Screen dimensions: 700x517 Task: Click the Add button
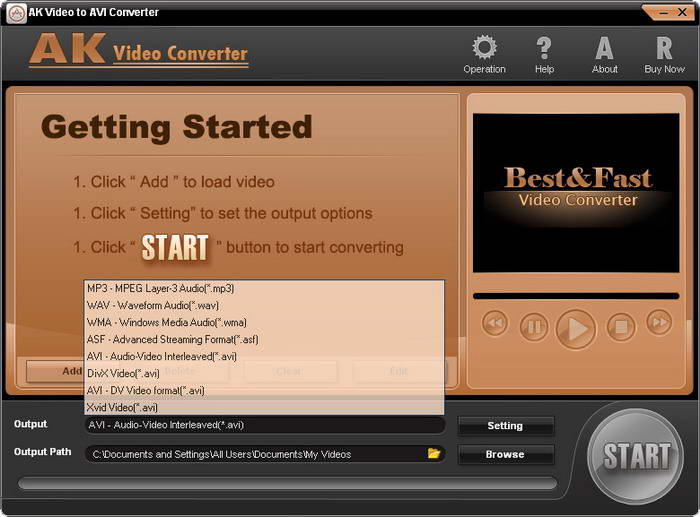pos(55,371)
